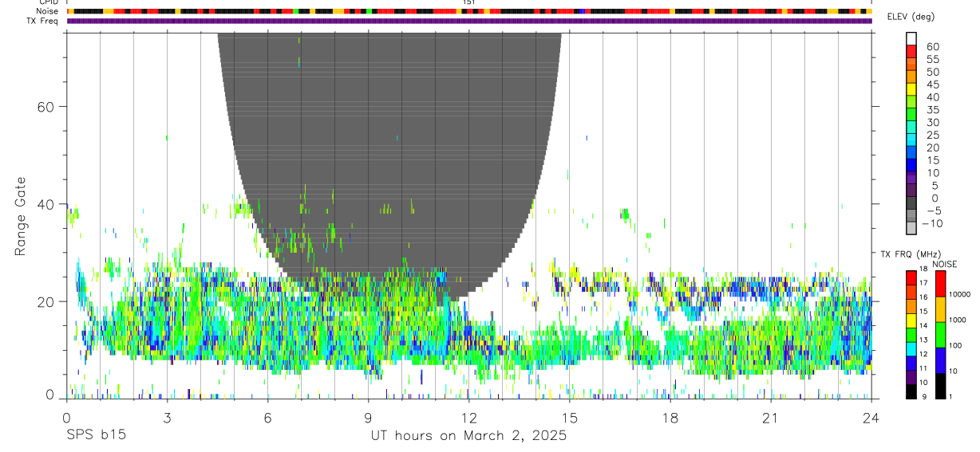Viewport: 980px width, 452px height.
Task: Click the '13' label on the TX FRQ scale
Action: point(923,340)
